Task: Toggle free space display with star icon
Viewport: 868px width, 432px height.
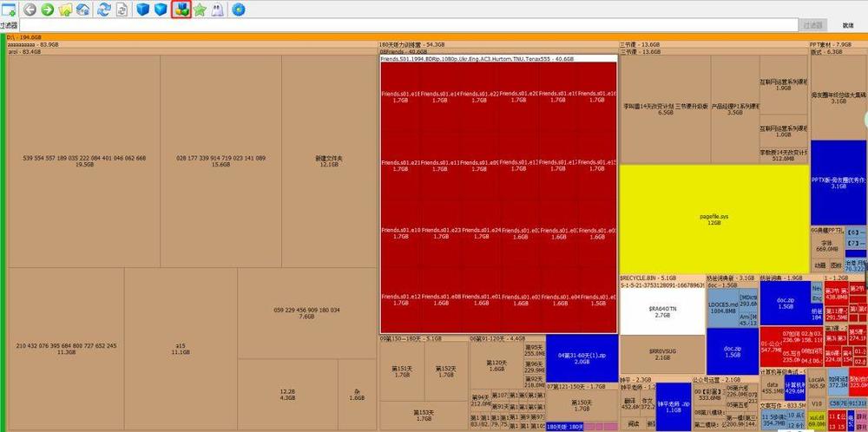Action: 200,10
